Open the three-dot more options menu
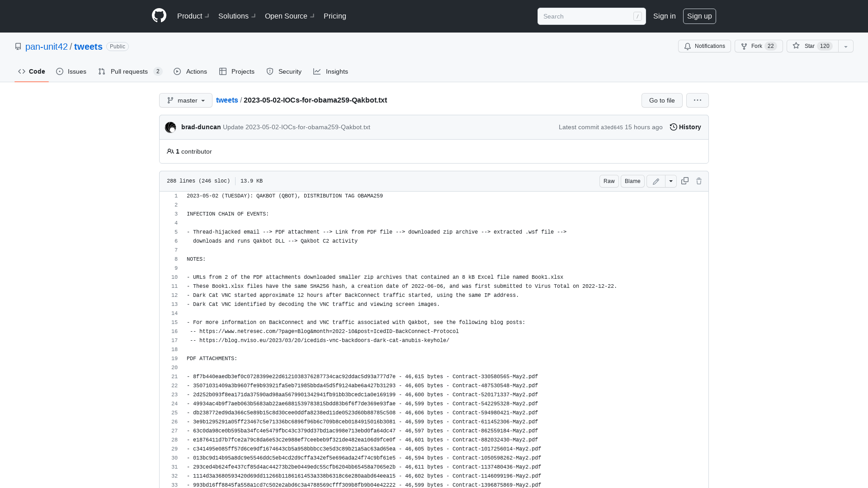The width and height of the screenshot is (868, 488). [x=698, y=100]
